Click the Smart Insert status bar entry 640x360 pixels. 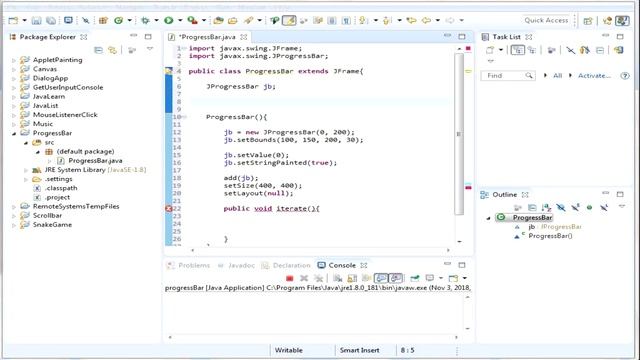(359, 350)
